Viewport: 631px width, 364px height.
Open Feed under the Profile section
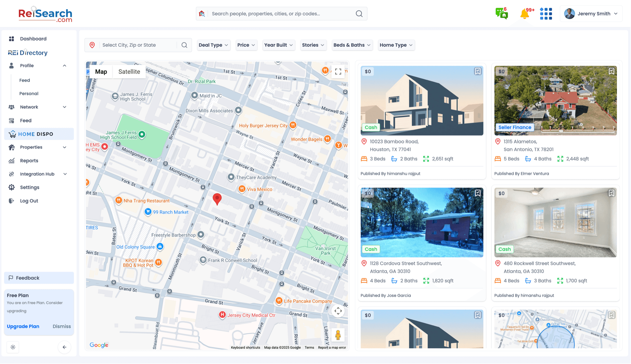click(25, 80)
